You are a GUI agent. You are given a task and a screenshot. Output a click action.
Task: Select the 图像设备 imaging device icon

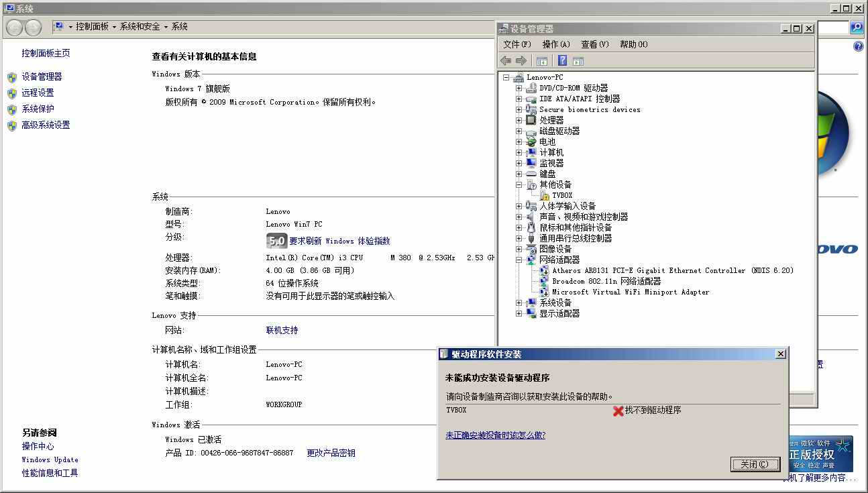(x=531, y=249)
